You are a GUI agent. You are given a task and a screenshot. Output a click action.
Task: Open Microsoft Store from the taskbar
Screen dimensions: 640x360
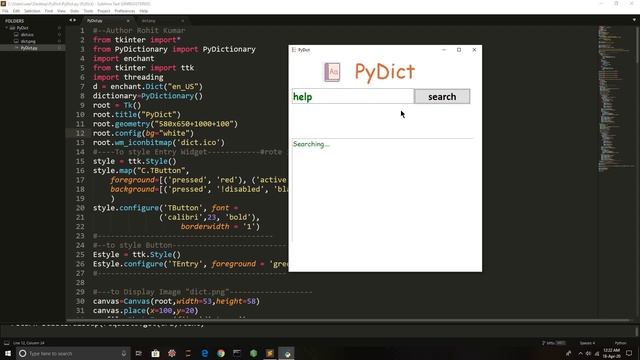click(x=156, y=353)
